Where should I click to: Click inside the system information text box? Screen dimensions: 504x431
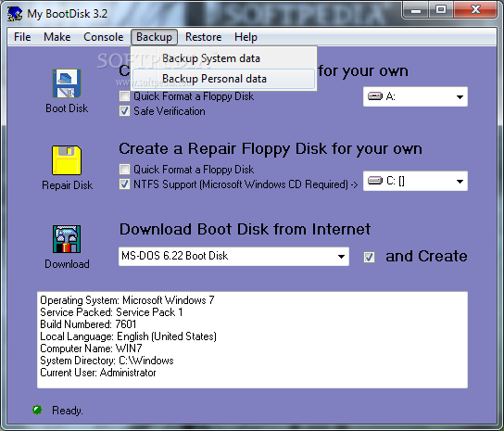(252, 340)
